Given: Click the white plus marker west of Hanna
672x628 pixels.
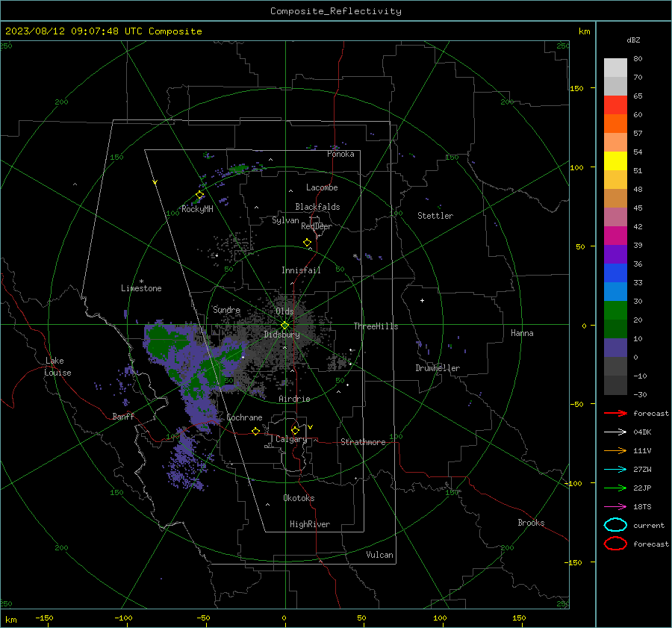Looking at the screenshot, I should point(422,300).
